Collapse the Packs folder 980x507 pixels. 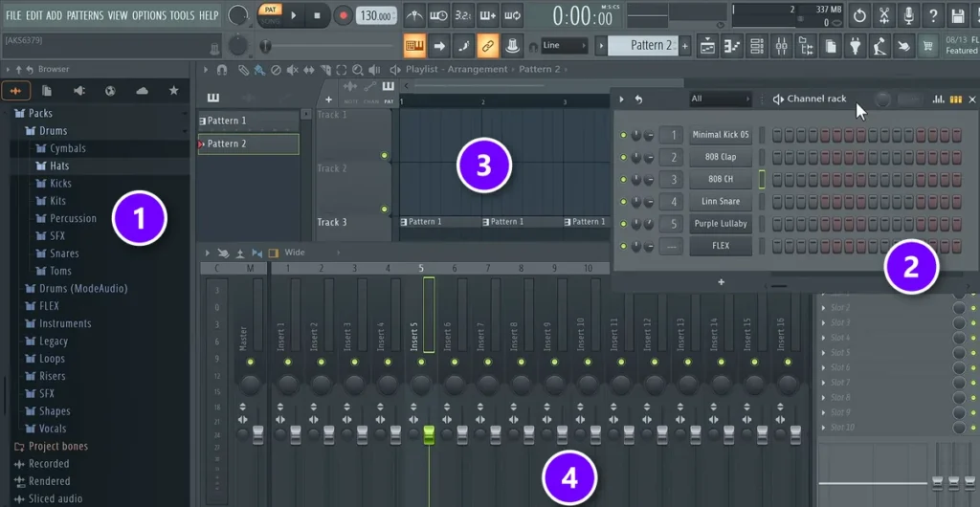(x=40, y=113)
